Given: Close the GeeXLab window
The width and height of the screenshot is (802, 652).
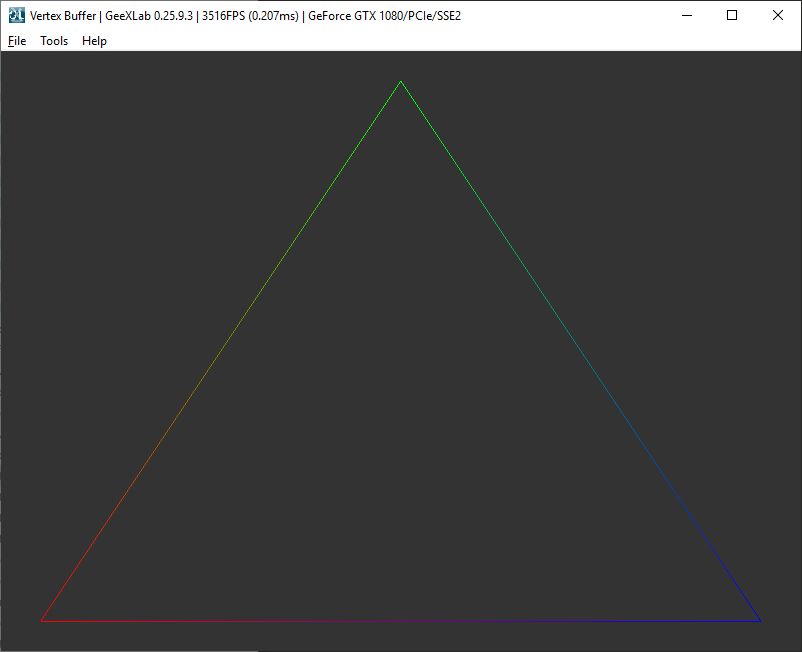Looking at the screenshot, I should (x=777, y=15).
